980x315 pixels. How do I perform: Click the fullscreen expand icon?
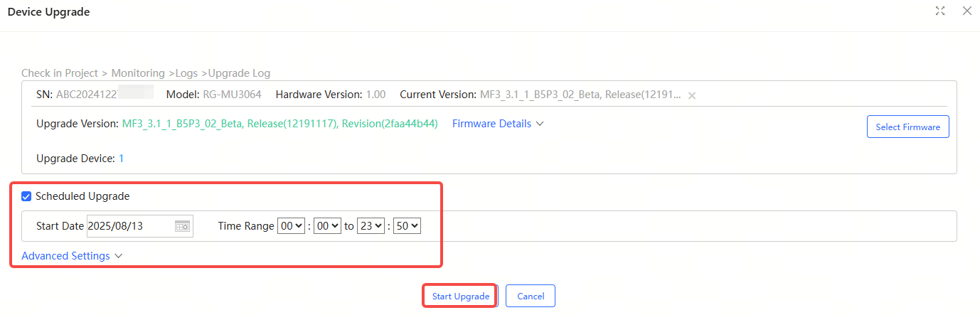tap(941, 11)
